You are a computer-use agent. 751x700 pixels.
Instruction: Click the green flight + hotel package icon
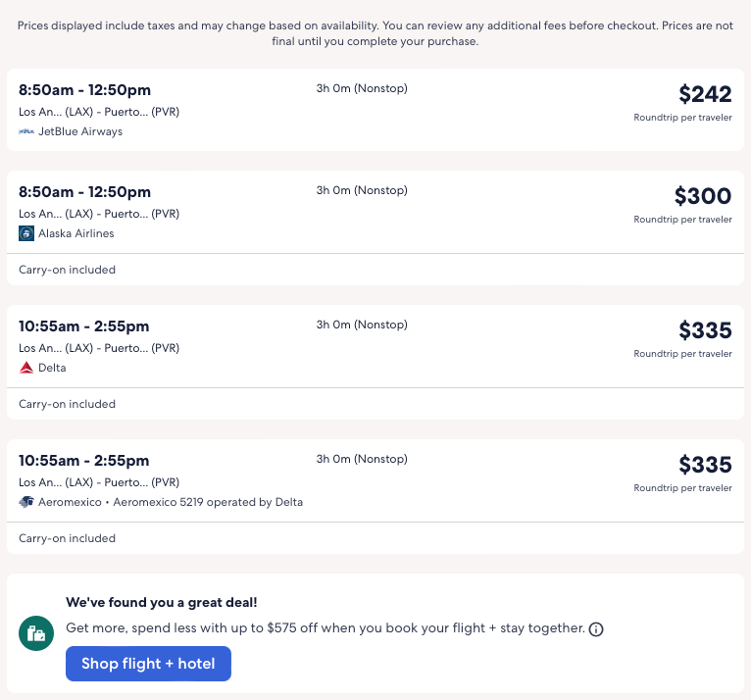tap(36, 634)
